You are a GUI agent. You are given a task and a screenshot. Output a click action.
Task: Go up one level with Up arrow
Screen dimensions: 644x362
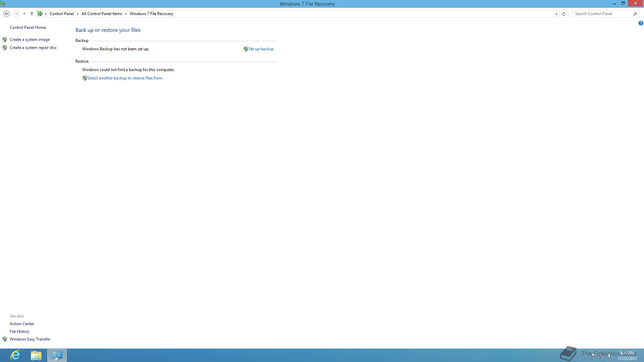pyautogui.click(x=32, y=14)
